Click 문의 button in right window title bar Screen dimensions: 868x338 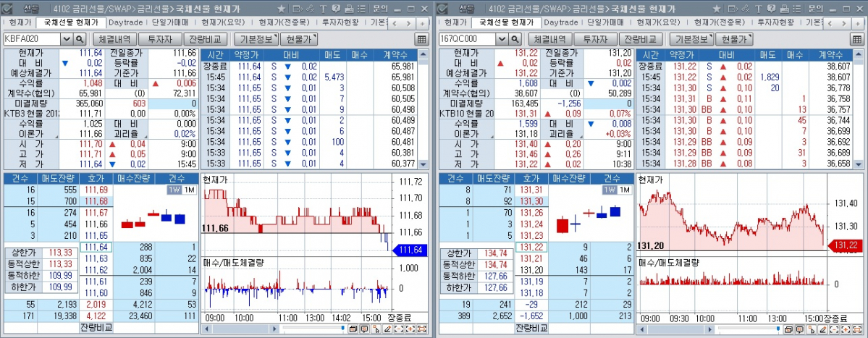[x=815, y=9]
